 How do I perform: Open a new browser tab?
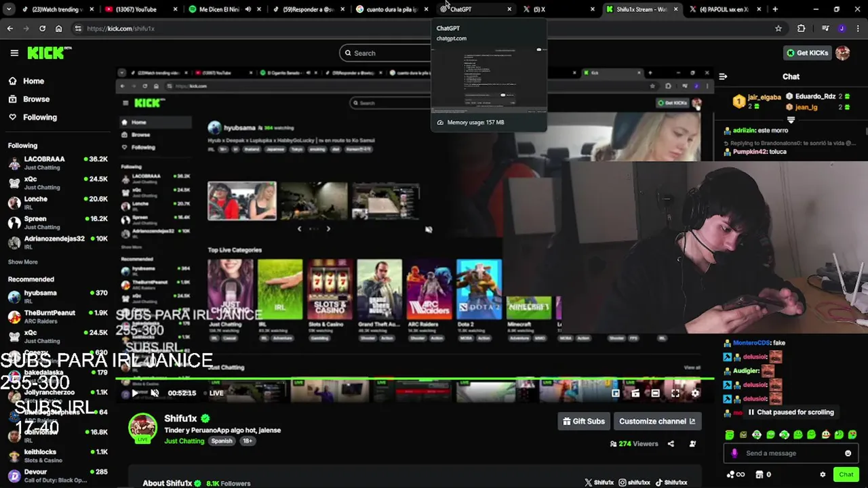tap(775, 9)
